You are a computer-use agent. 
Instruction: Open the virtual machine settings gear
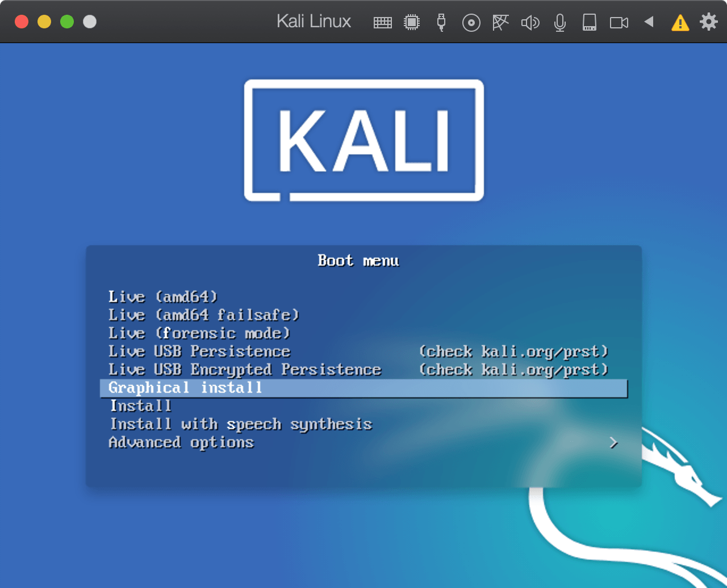tap(709, 22)
